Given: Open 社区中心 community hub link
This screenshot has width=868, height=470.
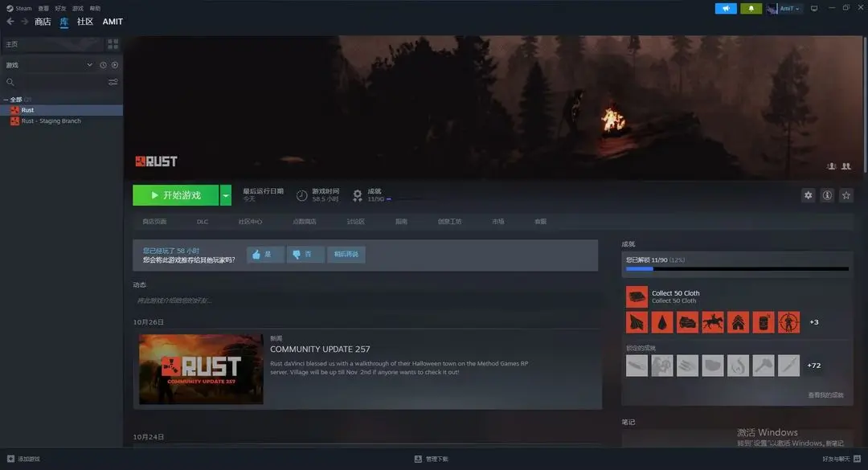Looking at the screenshot, I should click(250, 222).
